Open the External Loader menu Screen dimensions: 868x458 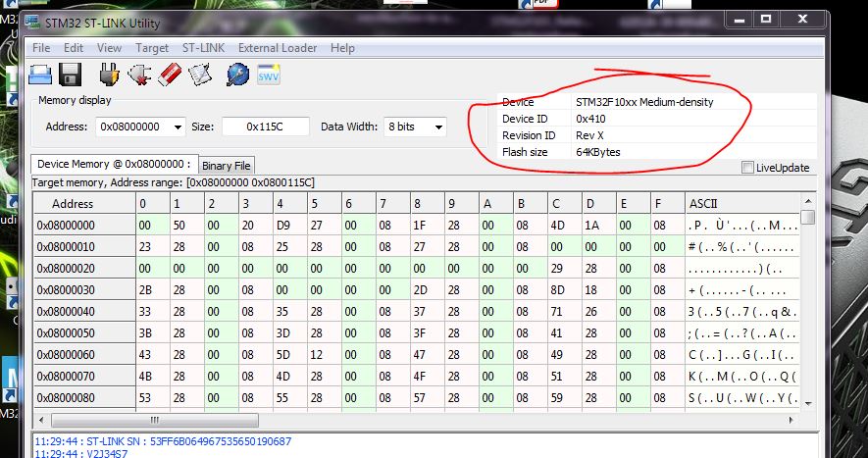click(278, 48)
